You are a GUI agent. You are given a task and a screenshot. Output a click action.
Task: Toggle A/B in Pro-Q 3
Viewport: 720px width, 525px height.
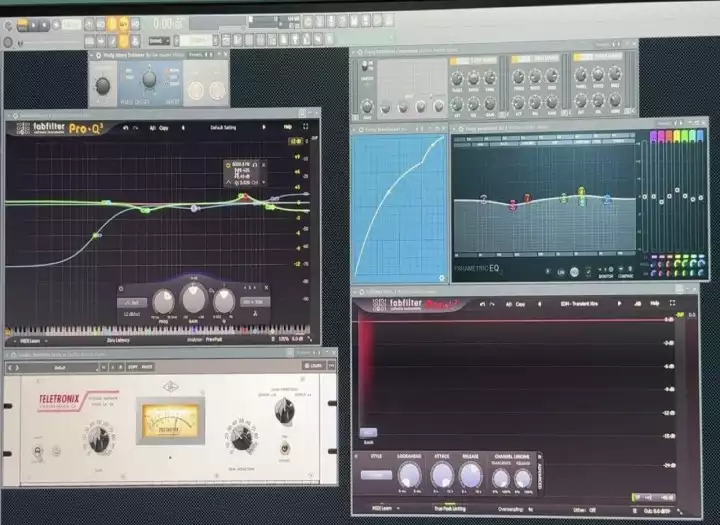pyautogui.click(x=152, y=128)
